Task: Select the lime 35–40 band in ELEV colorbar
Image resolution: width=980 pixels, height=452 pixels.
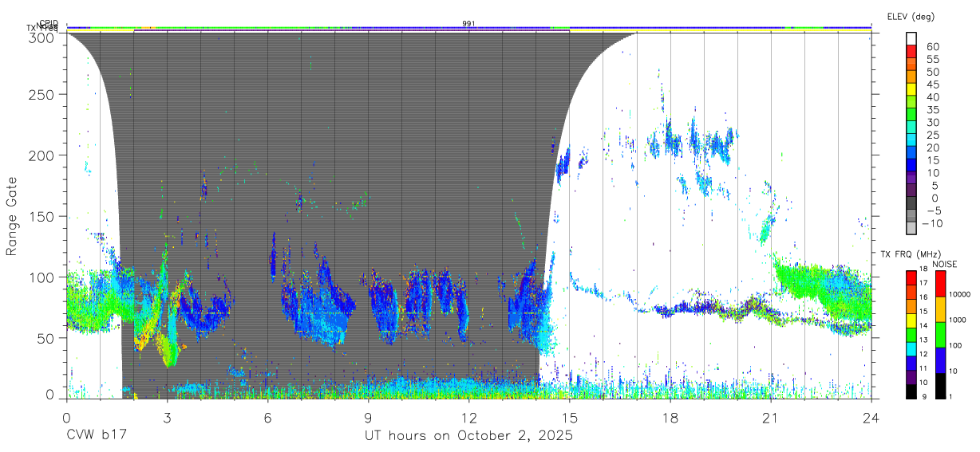Action: [912, 103]
